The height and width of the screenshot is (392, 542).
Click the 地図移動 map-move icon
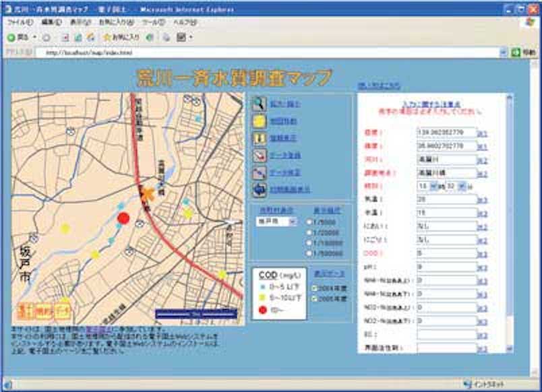(x=258, y=120)
